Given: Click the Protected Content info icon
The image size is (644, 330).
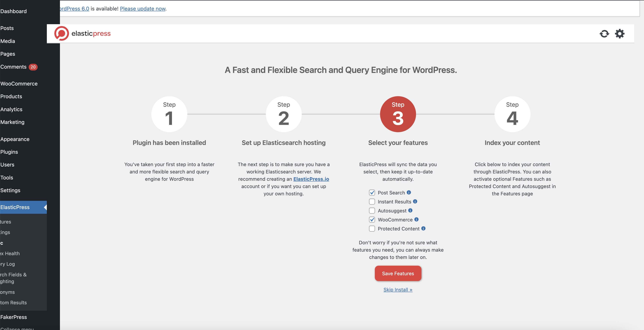Looking at the screenshot, I should pos(423,228).
